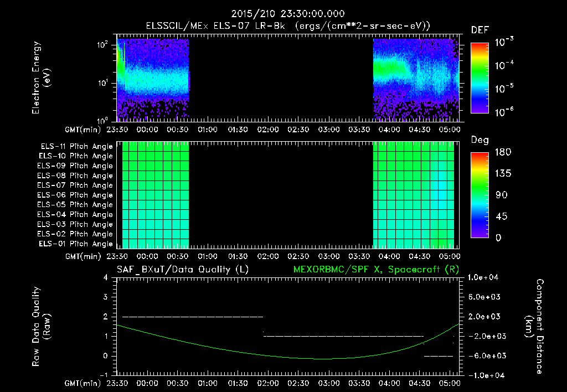Viewport: 567px width, 392px height.
Task: Click the 04:30 time tick under data quality panel
Action: [420, 383]
